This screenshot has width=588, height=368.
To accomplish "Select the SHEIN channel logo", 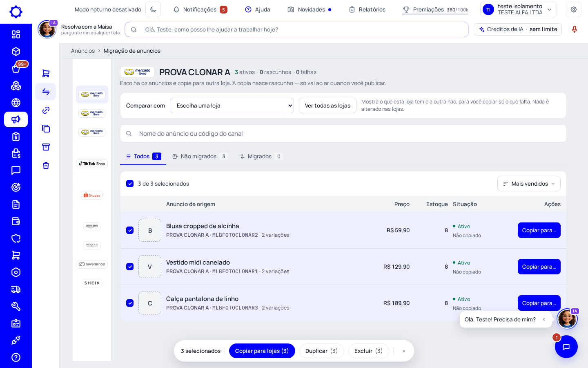I will click(92, 283).
